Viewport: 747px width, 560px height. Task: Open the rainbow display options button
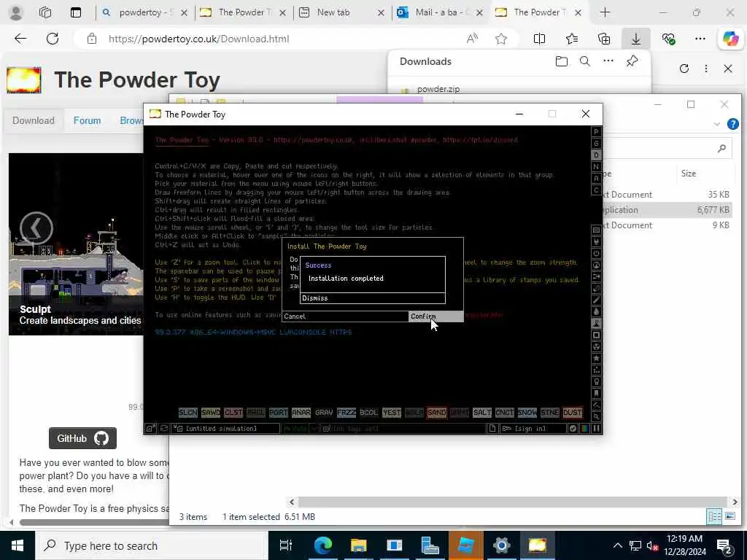(584, 429)
